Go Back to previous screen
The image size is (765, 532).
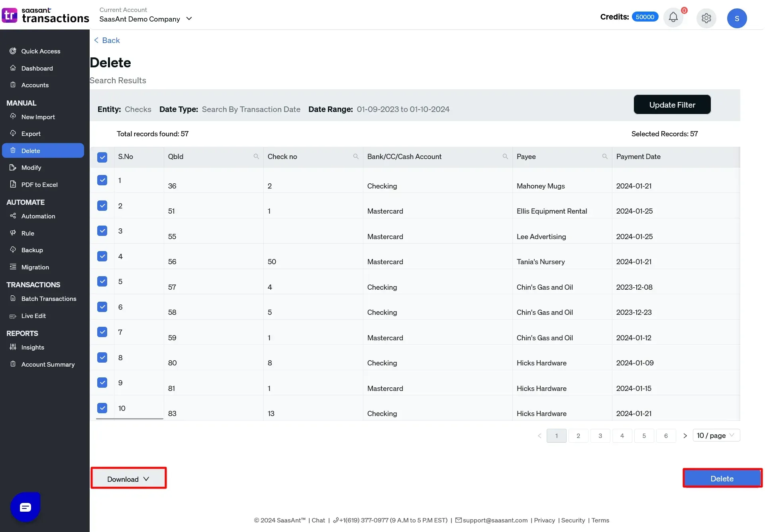107,40
